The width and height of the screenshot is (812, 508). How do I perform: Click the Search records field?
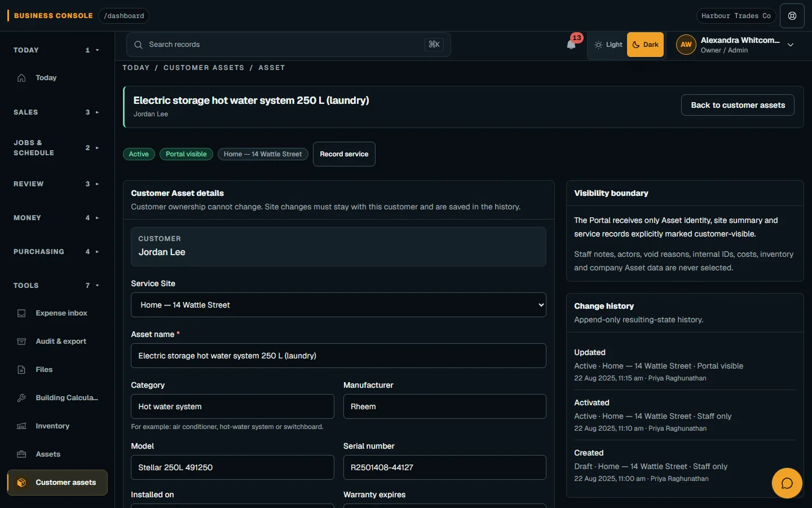coord(288,45)
